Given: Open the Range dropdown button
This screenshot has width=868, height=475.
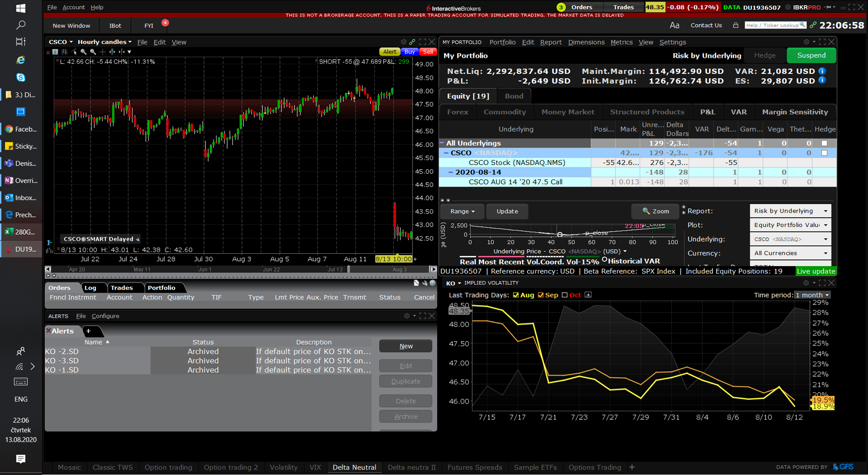Looking at the screenshot, I should (462, 211).
